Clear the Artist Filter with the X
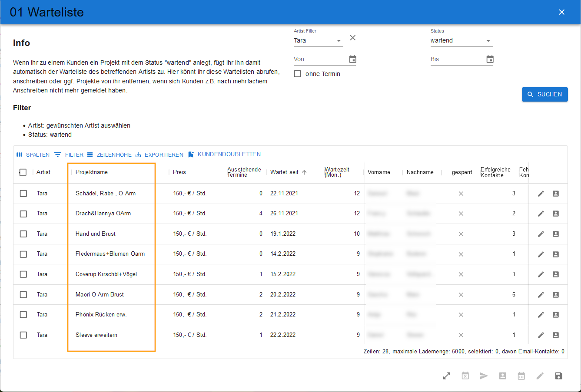Screen dimensions: 581x392 coord(353,38)
